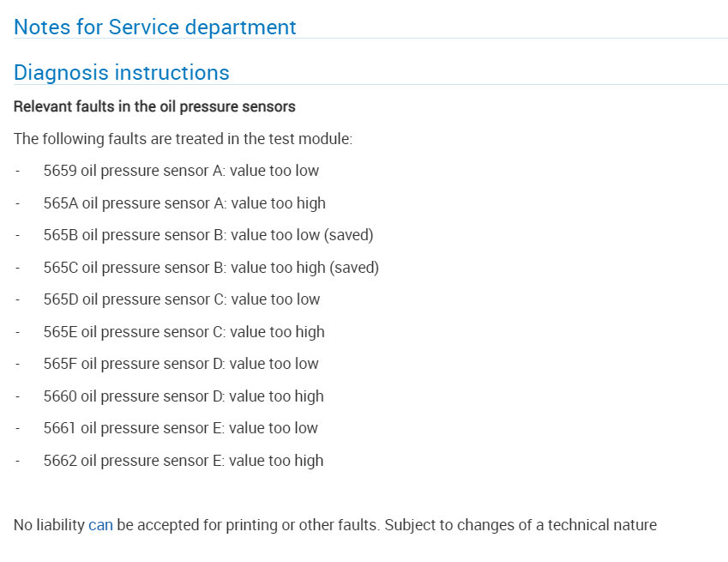Viewport: 728px width, 562px height.
Task: Click the "Notes for Service department" heading
Action: [155, 27]
